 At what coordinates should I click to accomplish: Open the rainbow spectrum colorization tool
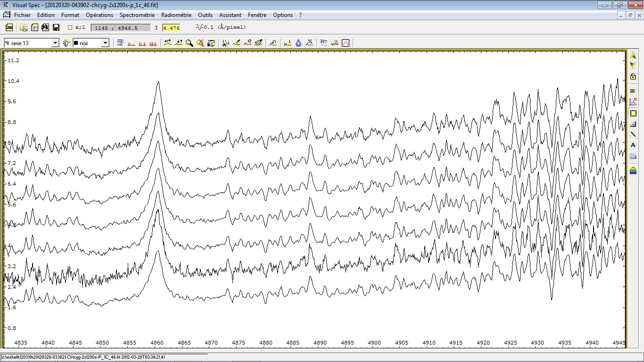(633, 171)
